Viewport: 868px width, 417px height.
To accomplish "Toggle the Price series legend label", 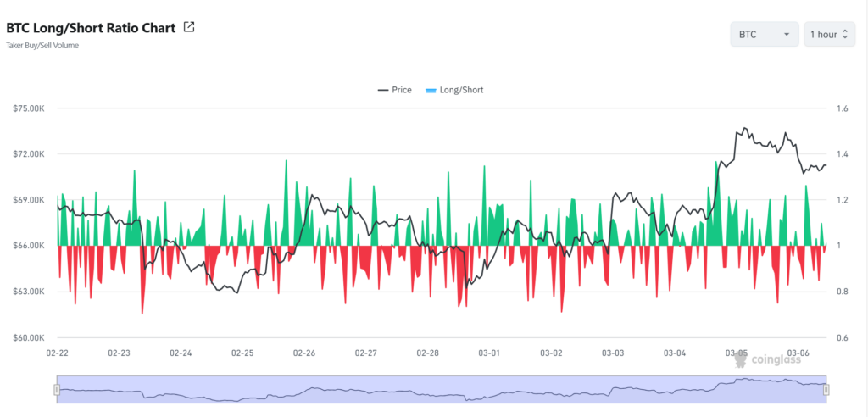I will (x=402, y=90).
